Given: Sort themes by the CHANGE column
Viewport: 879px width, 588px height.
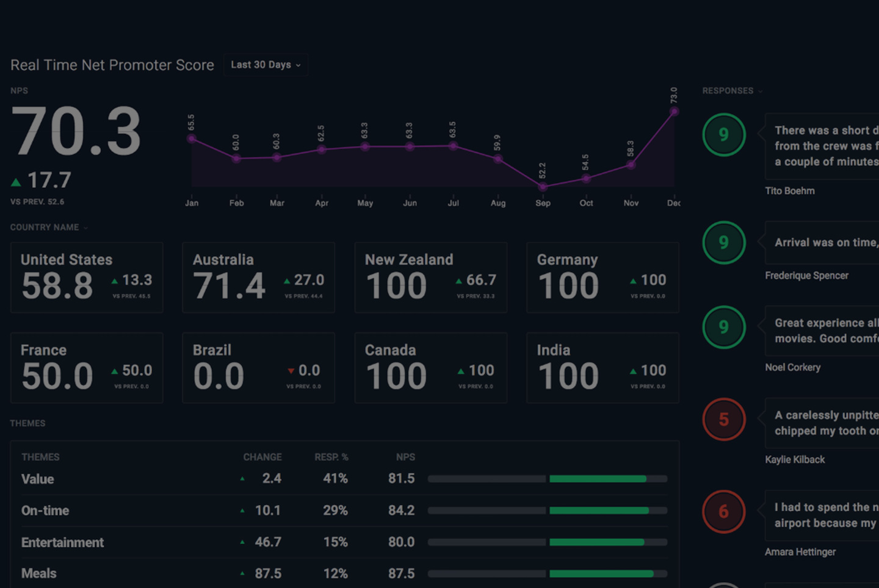Looking at the screenshot, I should pos(262,457).
